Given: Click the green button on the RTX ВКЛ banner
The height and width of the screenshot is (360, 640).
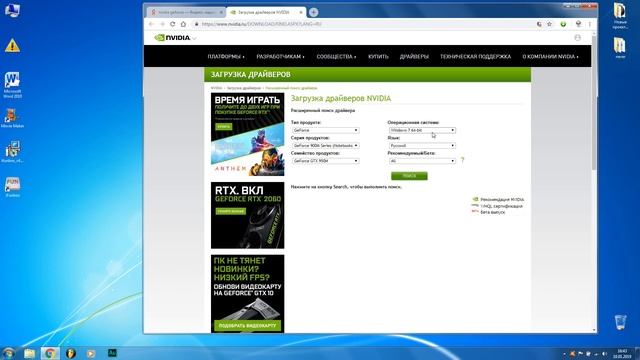Looking at the screenshot, I should [x=231, y=211].
